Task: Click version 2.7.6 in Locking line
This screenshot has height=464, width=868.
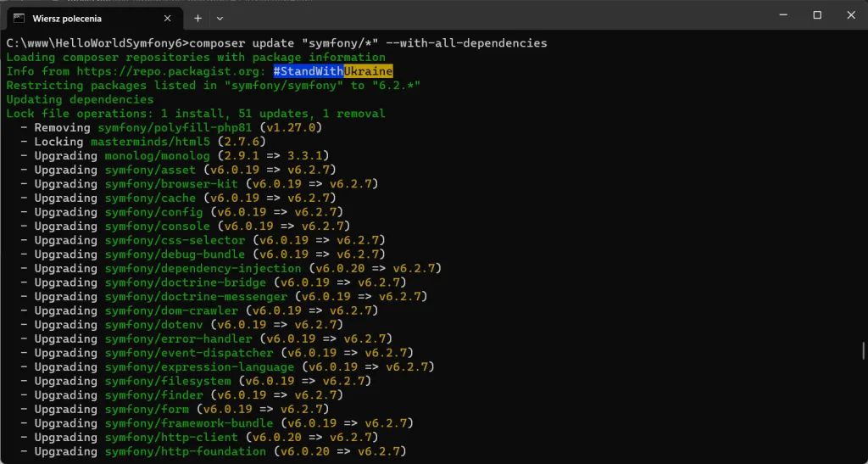Action: 242,142
